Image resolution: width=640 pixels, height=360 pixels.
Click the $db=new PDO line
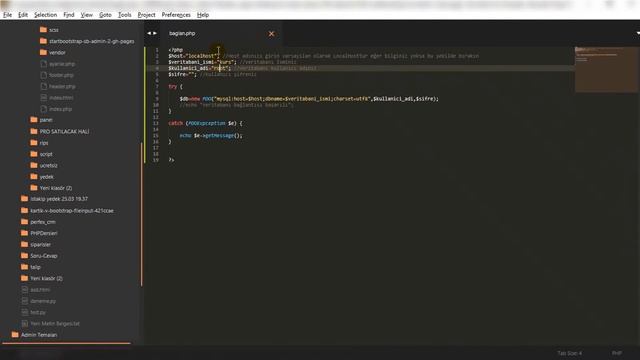tap(309, 99)
